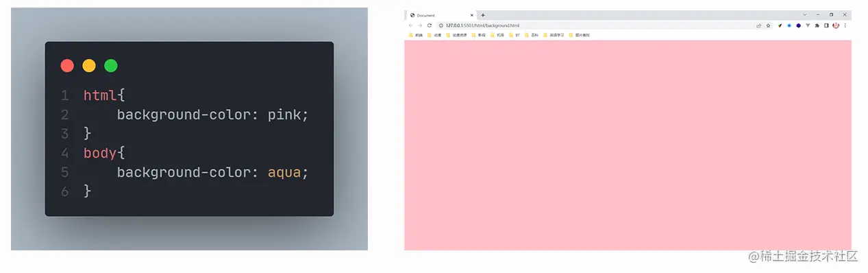This screenshot has height=273, width=868.
Task: Open the 机场 bookmark folder
Action: tap(497, 35)
